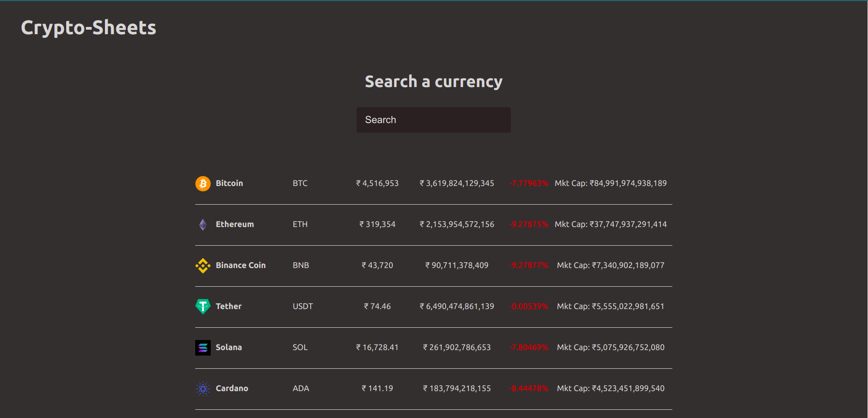Click Ethereum price ₹ 319,354

point(377,224)
